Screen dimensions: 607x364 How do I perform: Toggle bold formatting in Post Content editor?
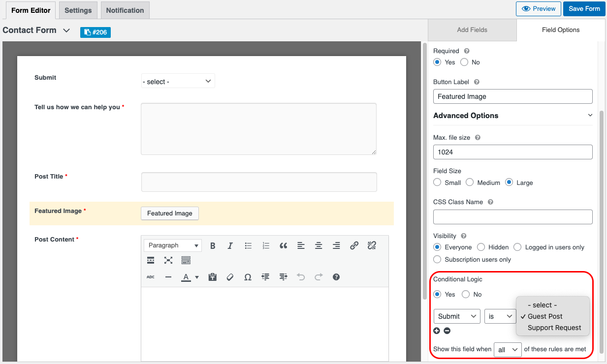[213, 245]
